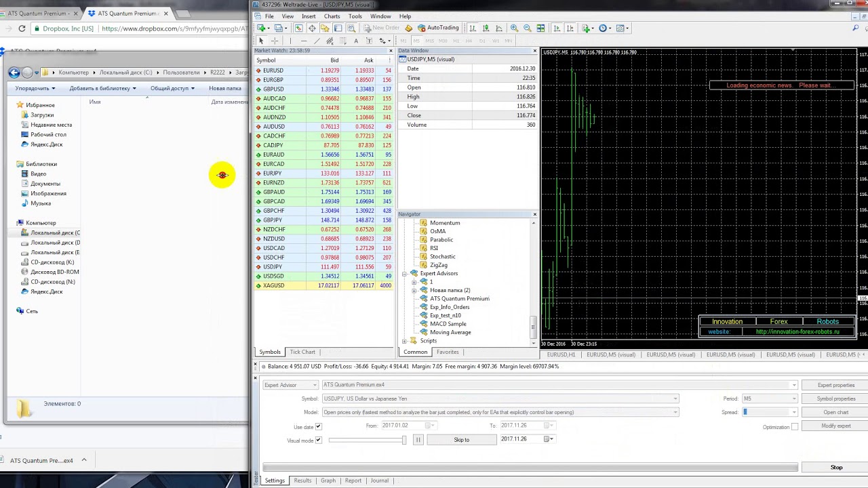Toggle the Navigator star-folder icon

tap(325, 28)
